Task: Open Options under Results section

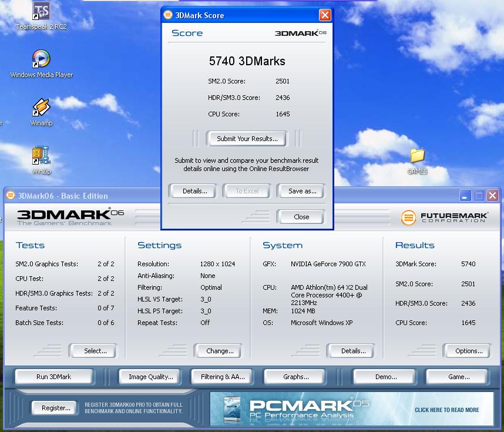Action: tap(469, 351)
